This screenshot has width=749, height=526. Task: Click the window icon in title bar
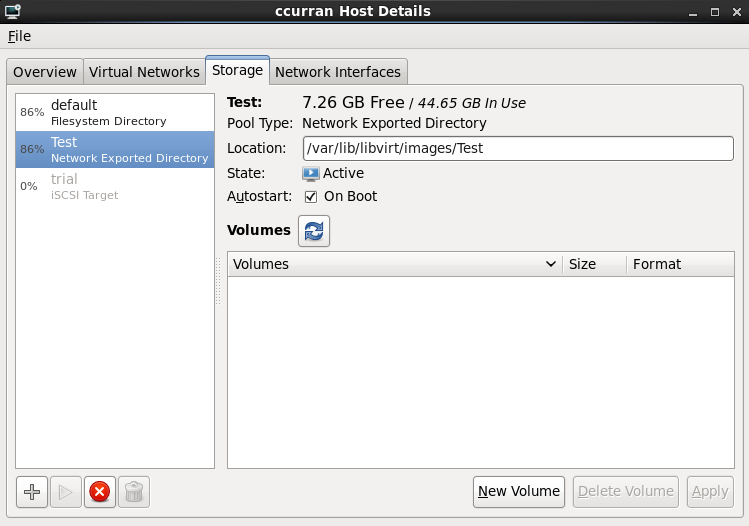tap(13, 11)
